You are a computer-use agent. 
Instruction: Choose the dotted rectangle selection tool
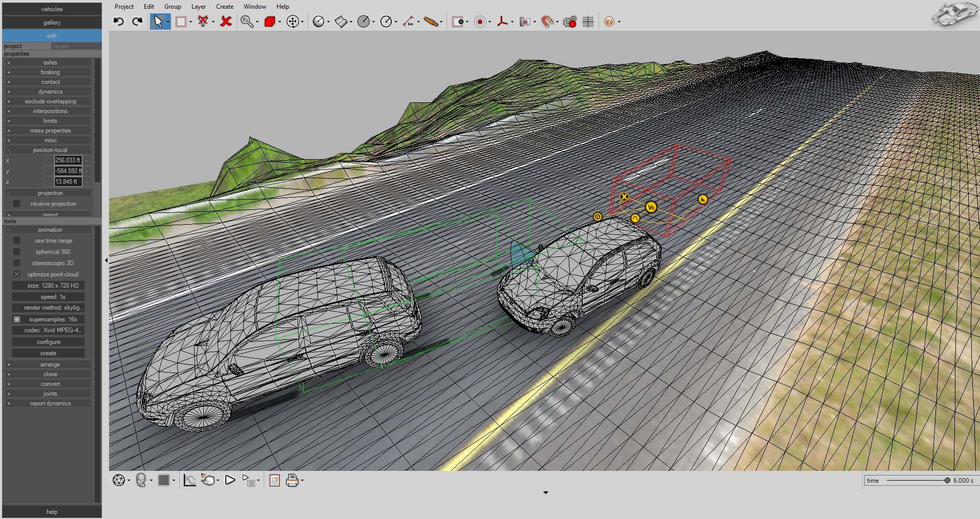181,21
